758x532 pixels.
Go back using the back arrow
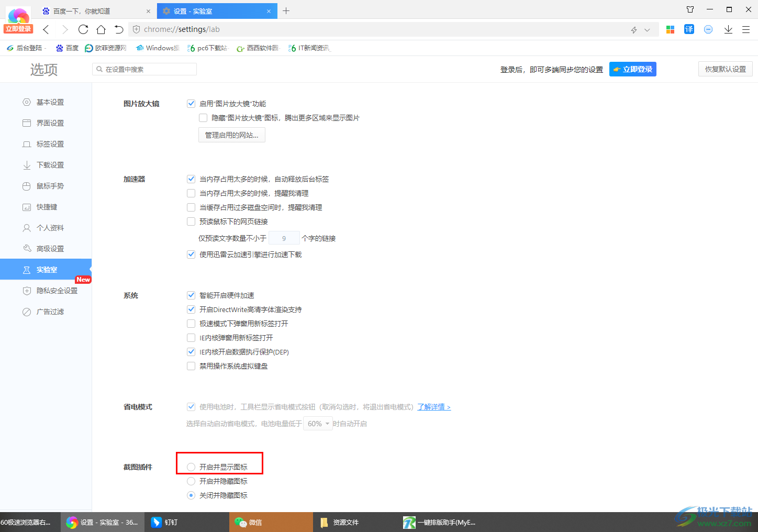[46, 30]
